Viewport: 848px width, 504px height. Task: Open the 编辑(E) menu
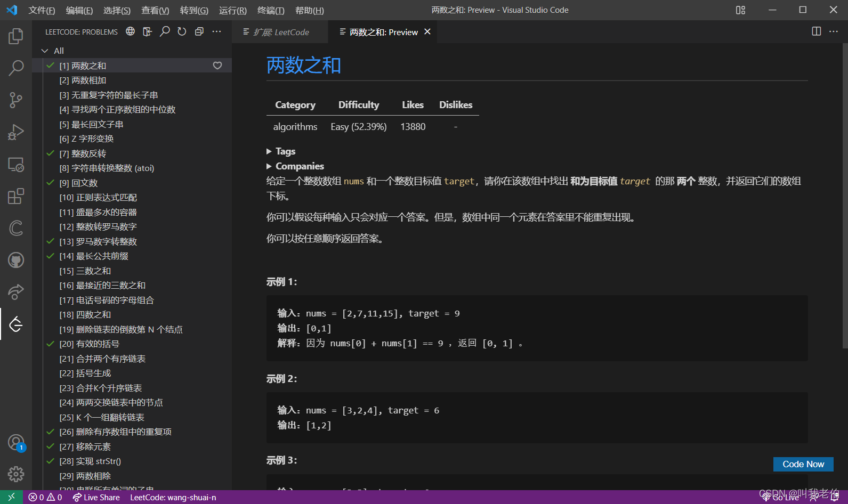click(x=79, y=10)
